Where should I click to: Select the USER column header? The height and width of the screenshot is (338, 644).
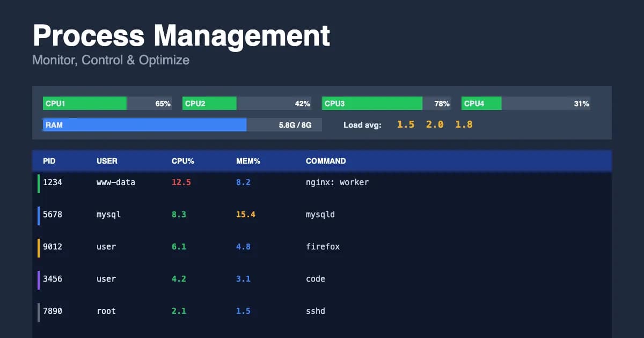(107, 161)
